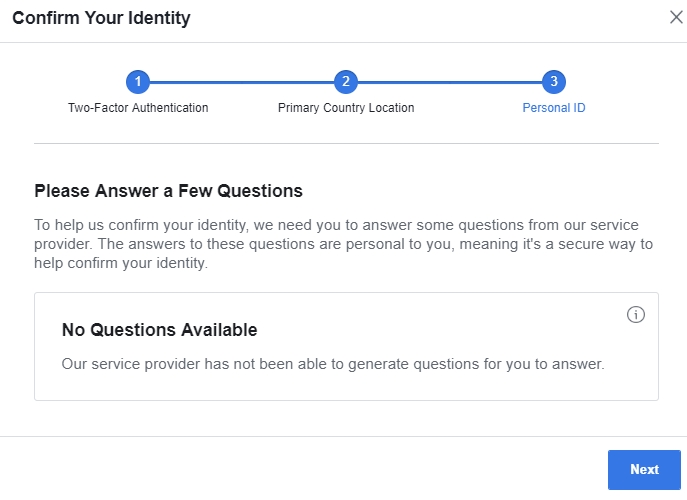Click the No Questions Available heading
This screenshot has width=687, height=500.
point(159,330)
